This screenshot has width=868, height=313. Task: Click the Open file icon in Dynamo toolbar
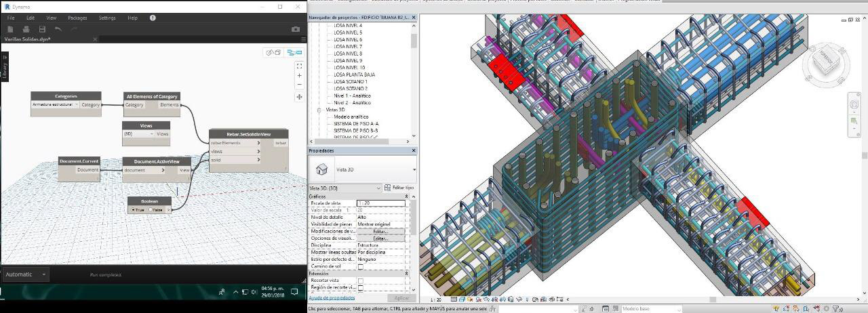coord(26,29)
